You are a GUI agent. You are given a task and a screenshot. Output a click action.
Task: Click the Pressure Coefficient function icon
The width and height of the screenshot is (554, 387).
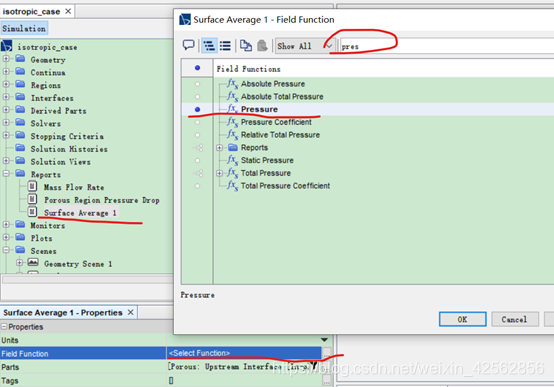232,122
